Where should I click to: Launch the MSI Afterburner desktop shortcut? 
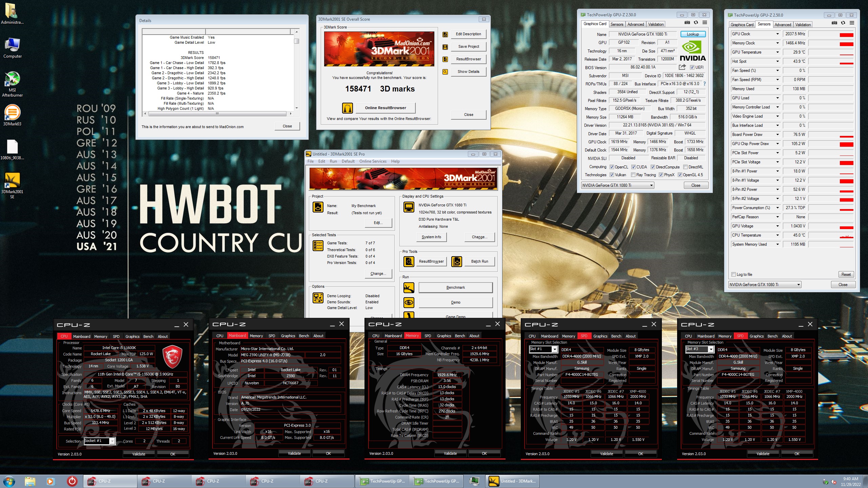[12, 85]
